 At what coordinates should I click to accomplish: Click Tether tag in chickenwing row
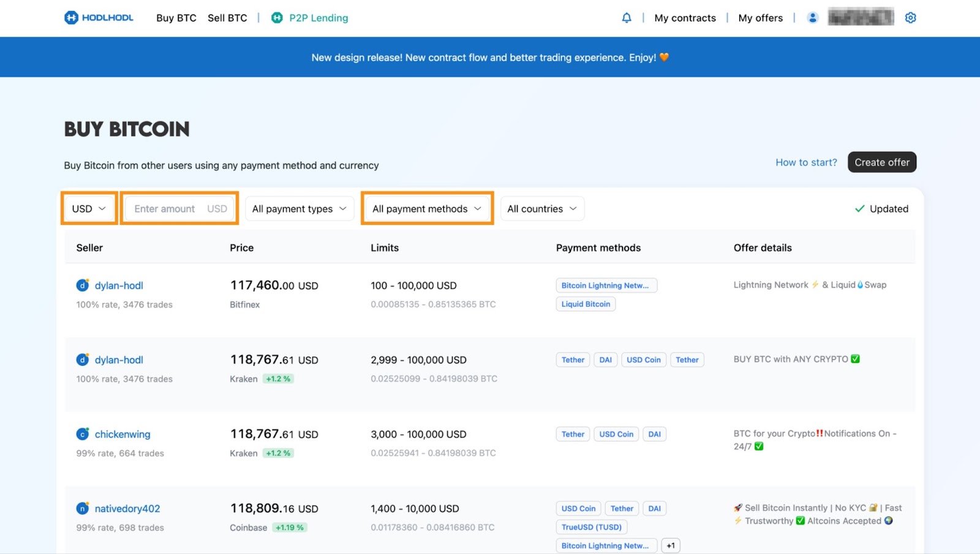(x=573, y=434)
